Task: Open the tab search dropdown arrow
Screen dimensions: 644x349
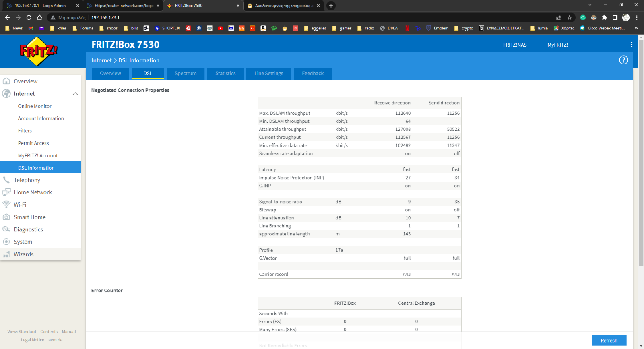Action: [x=590, y=5]
